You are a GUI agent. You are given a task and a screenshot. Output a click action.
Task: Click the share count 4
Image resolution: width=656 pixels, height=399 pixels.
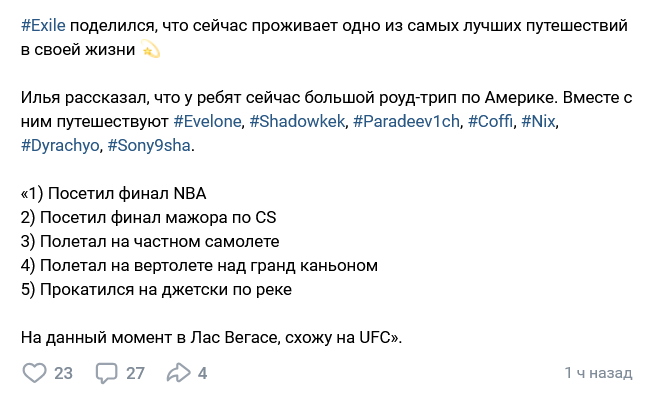click(x=202, y=373)
